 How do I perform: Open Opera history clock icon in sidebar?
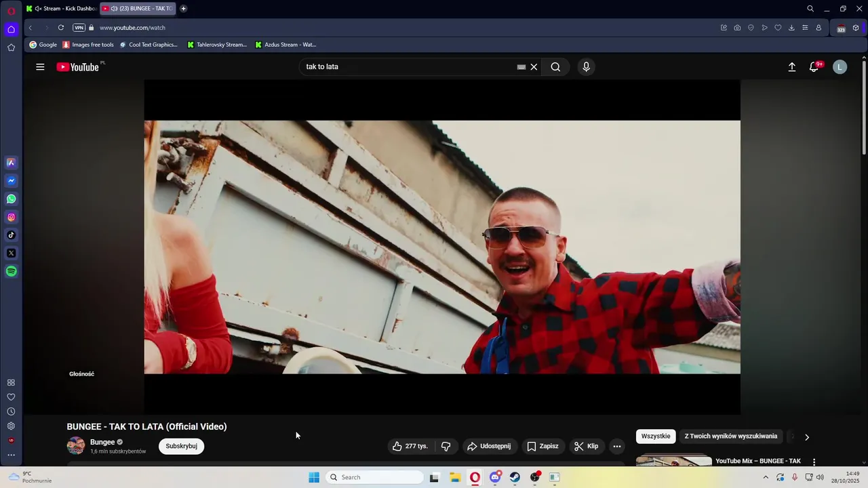point(11,411)
